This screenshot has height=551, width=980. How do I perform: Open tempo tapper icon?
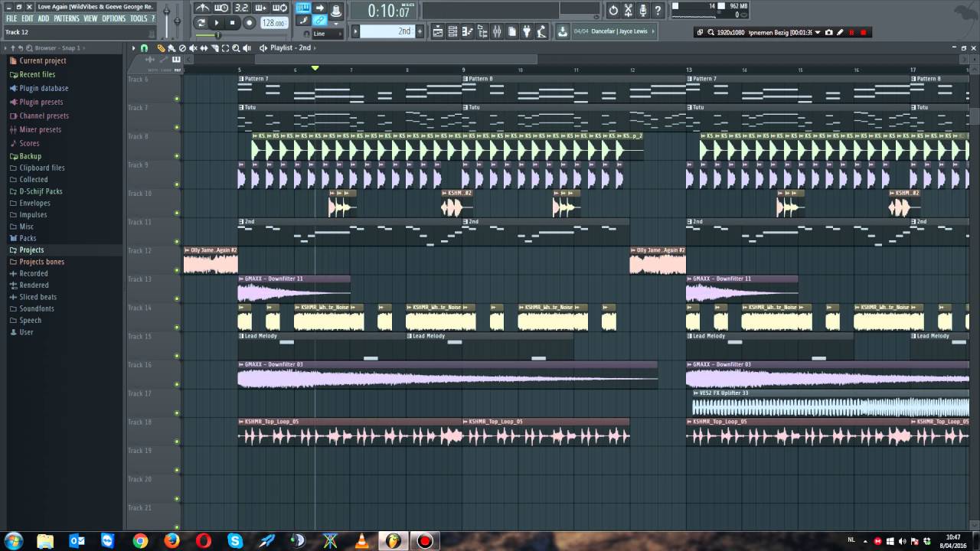[x=542, y=31]
